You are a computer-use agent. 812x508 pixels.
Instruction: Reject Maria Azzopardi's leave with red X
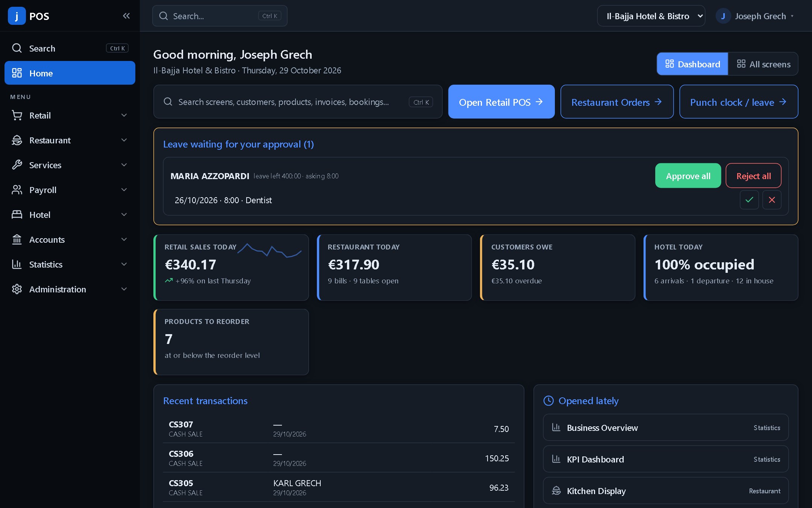(772, 200)
